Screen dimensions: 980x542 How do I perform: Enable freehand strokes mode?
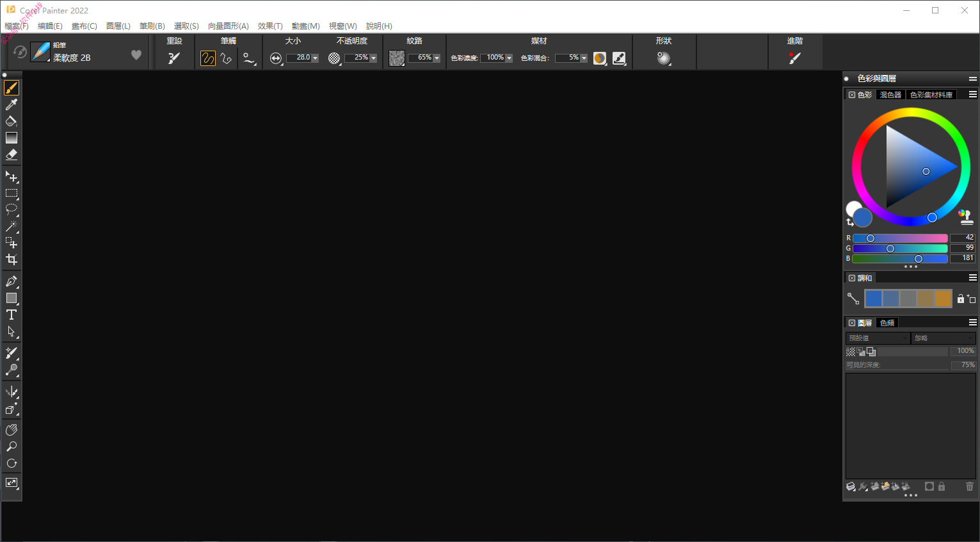coord(208,58)
